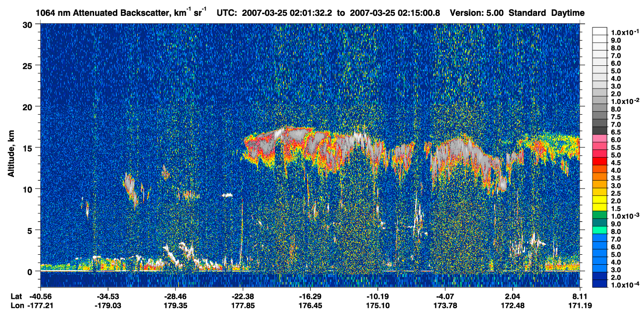
Task: Click the word 'Standard' in the header
Action: pyautogui.click(x=526, y=13)
